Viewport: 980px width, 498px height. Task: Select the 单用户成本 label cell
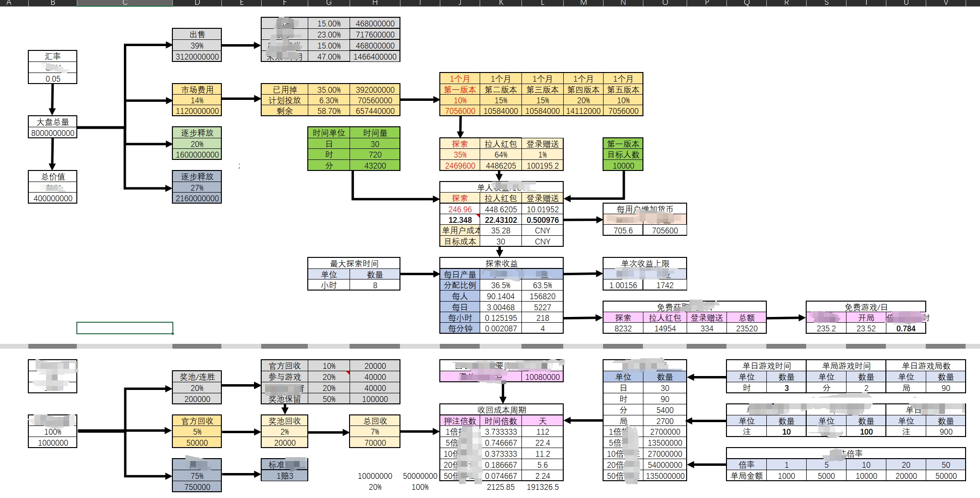460,231
